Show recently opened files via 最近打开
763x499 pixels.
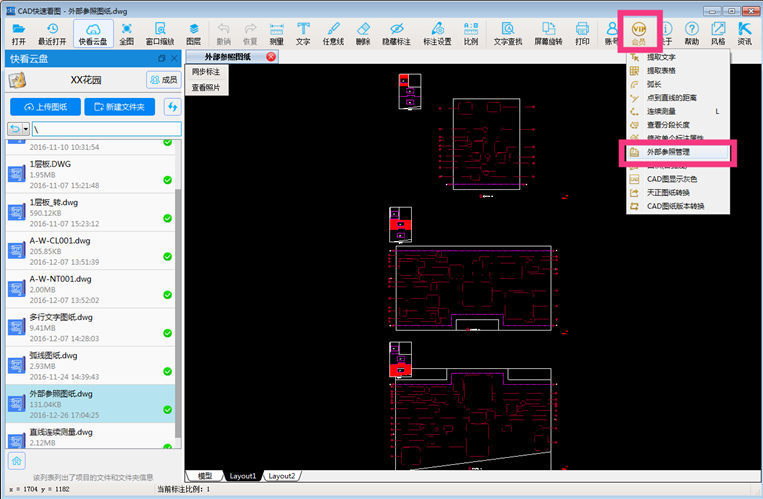point(52,34)
